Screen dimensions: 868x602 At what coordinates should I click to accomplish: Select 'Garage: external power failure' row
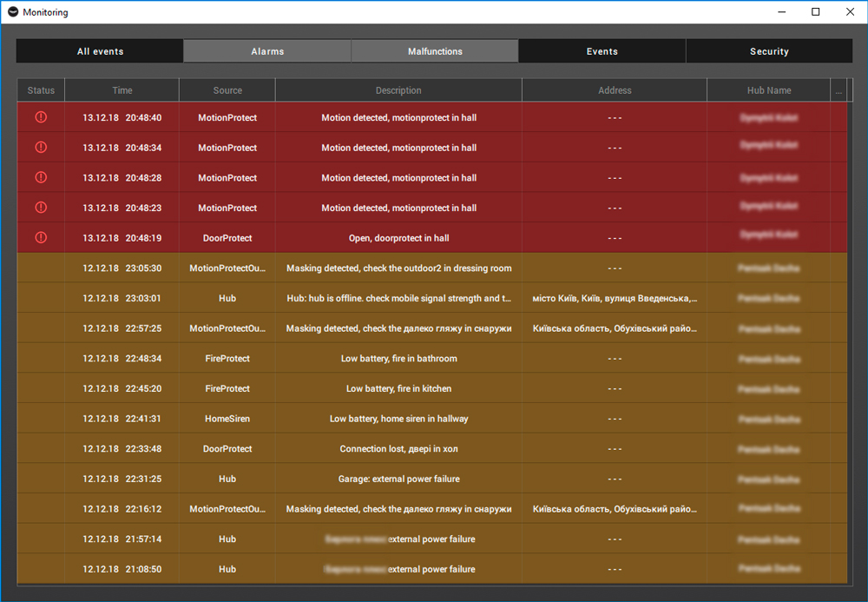coord(431,479)
